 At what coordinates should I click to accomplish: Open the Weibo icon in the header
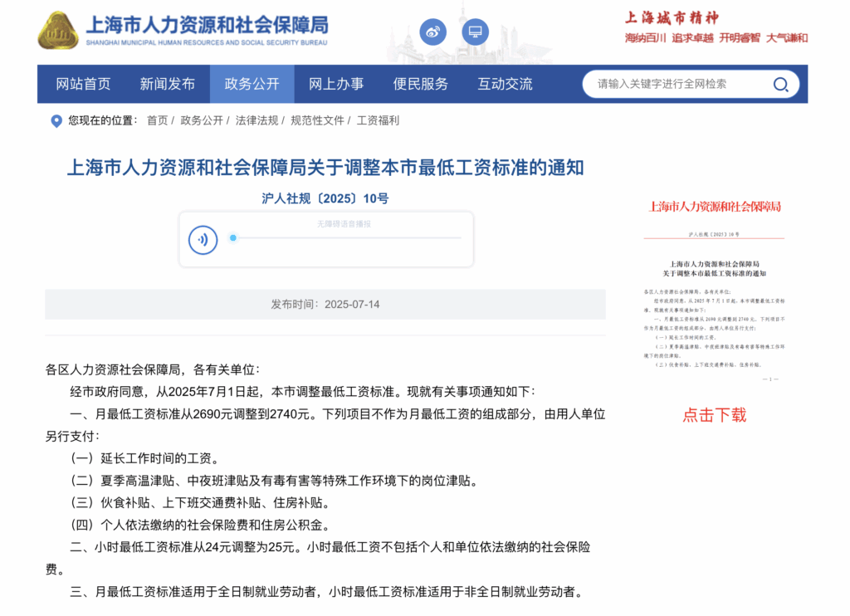pos(432,32)
